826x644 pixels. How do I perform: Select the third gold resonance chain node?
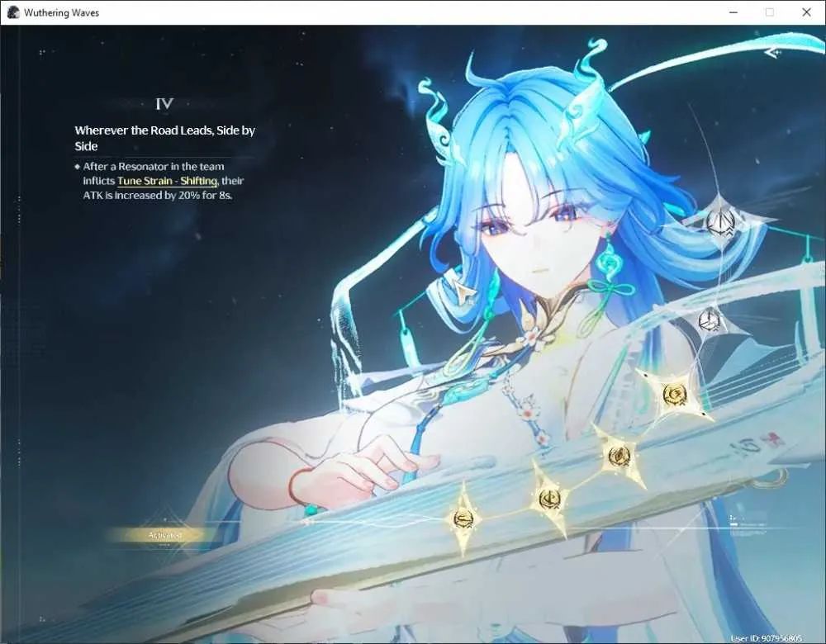(x=619, y=456)
